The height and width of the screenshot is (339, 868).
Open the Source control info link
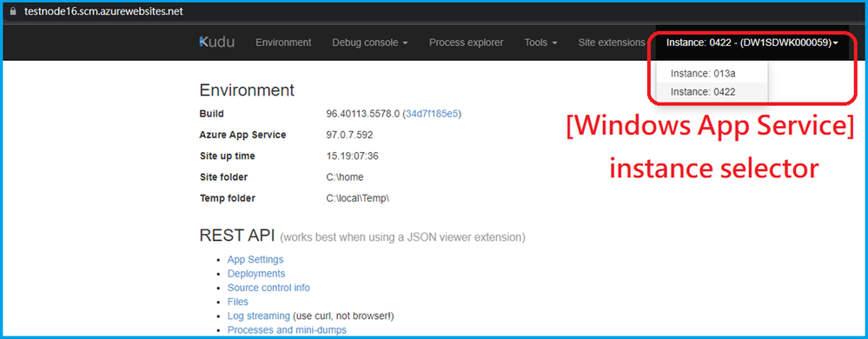[268, 288]
